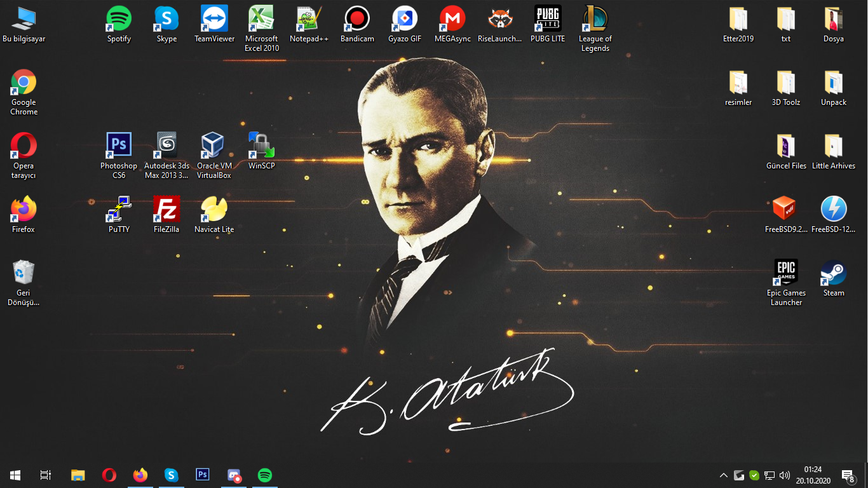Open the network tray icon

tap(770, 475)
